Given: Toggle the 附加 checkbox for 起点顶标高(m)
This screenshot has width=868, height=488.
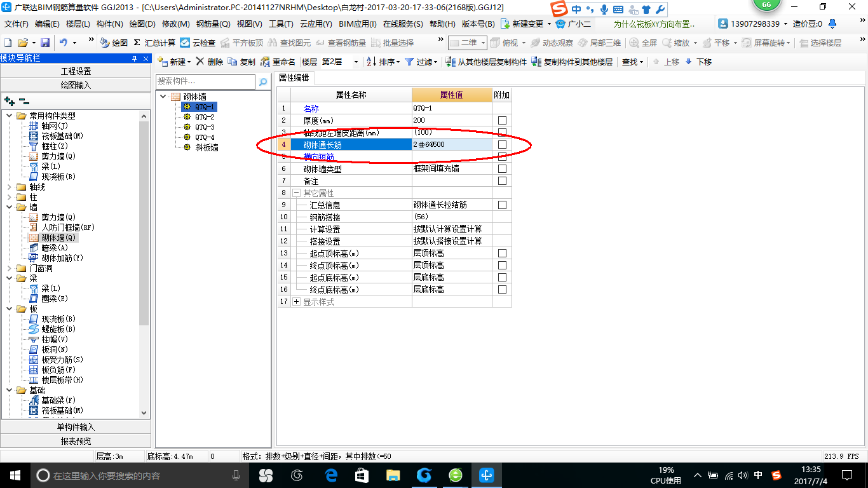Looking at the screenshot, I should click(x=502, y=254).
